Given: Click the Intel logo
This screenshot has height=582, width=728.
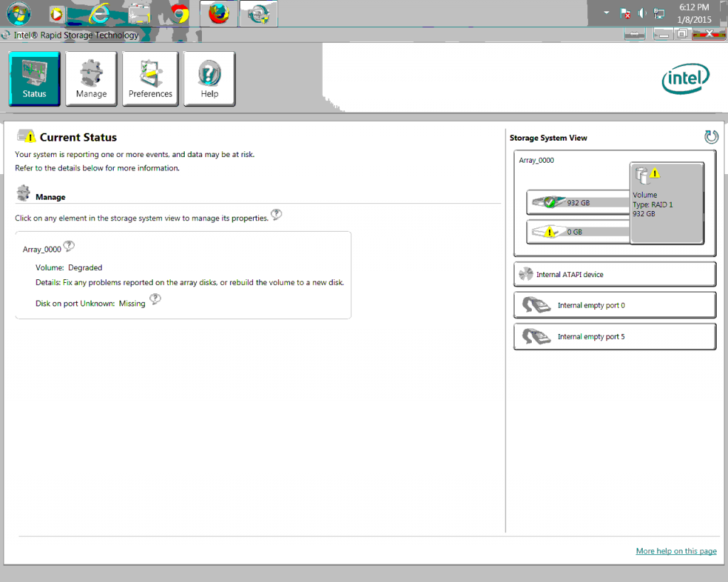Looking at the screenshot, I should coord(686,78).
